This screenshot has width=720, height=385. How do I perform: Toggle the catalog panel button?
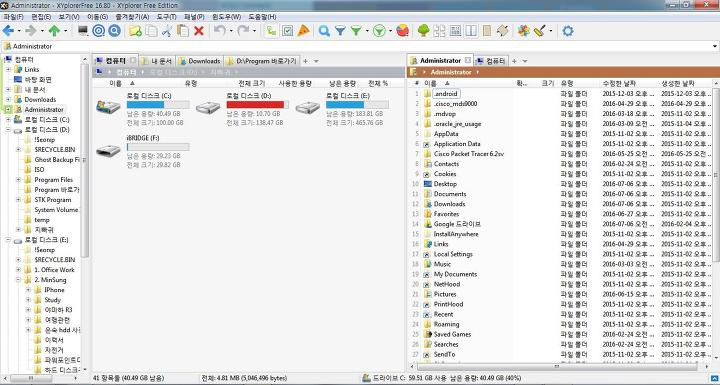(x=439, y=31)
